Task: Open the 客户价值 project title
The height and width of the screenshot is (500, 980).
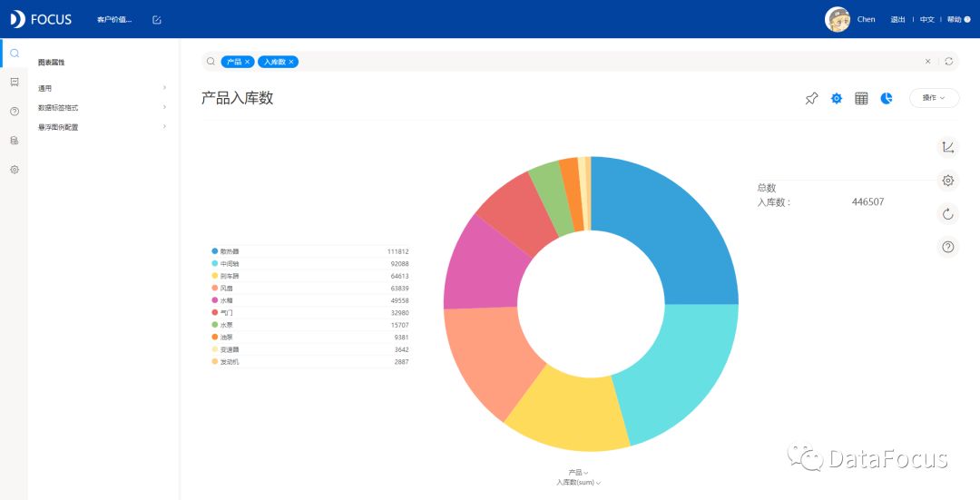Action: click(x=114, y=20)
